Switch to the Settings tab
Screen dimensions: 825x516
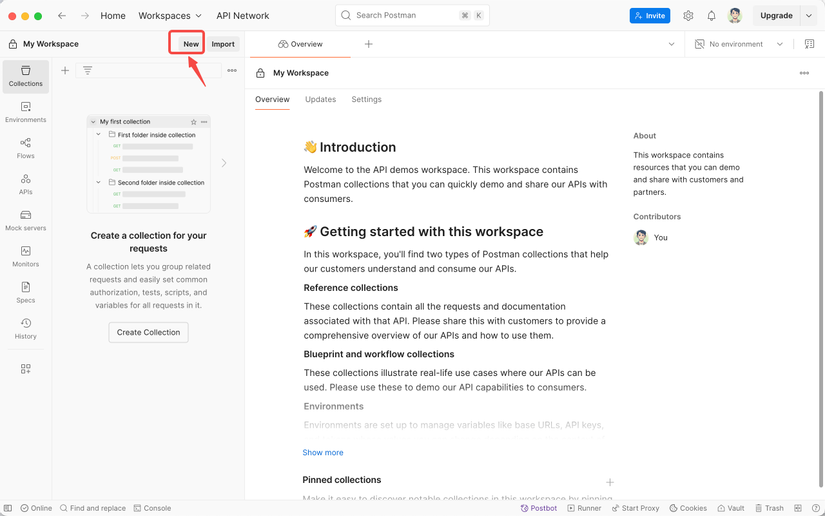(366, 99)
